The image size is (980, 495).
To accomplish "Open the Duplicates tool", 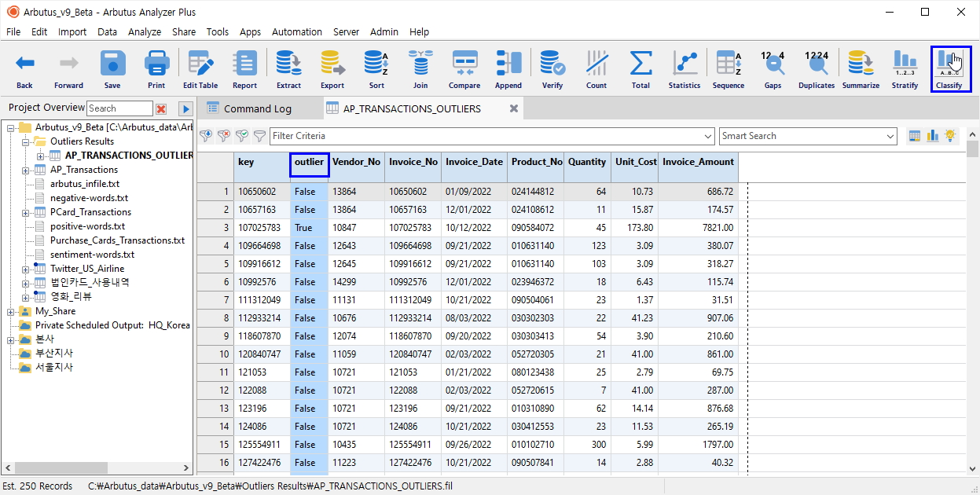I will pyautogui.click(x=817, y=69).
